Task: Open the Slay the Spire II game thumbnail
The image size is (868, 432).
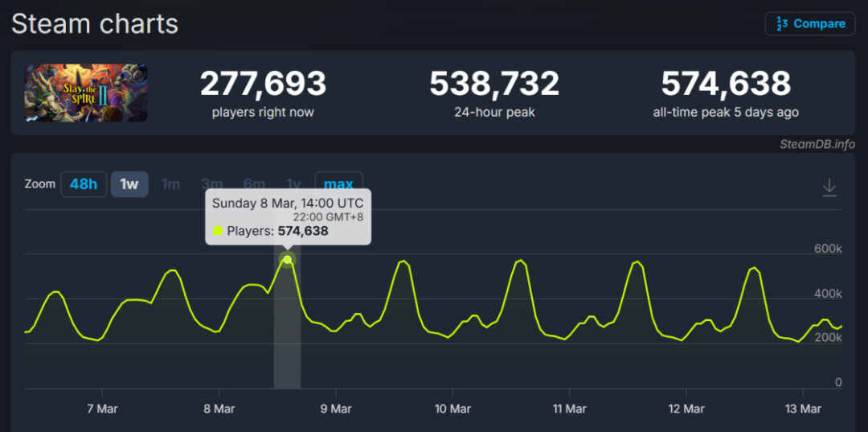Action: tap(86, 93)
